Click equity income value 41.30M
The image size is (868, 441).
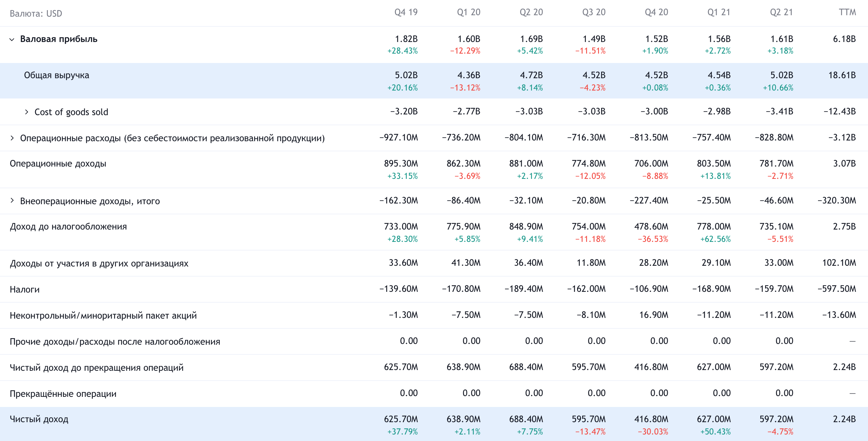coord(466,263)
